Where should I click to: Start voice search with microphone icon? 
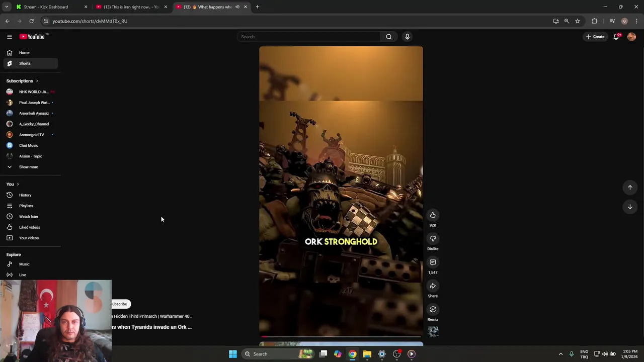(408, 37)
